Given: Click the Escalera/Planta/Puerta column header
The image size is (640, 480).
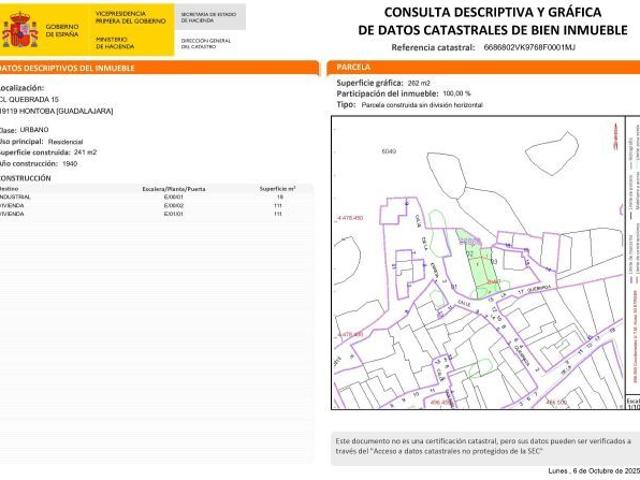Looking at the screenshot, I should (x=173, y=188).
